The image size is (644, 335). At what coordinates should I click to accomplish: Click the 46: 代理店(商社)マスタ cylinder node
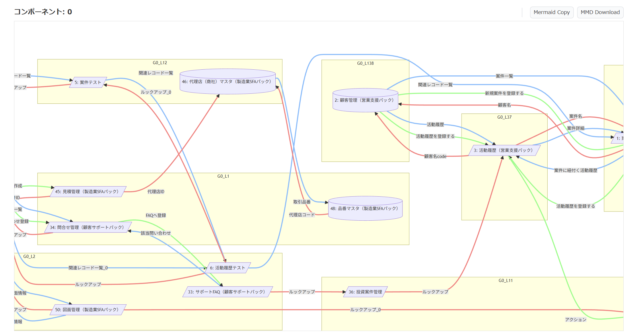pyautogui.click(x=227, y=82)
